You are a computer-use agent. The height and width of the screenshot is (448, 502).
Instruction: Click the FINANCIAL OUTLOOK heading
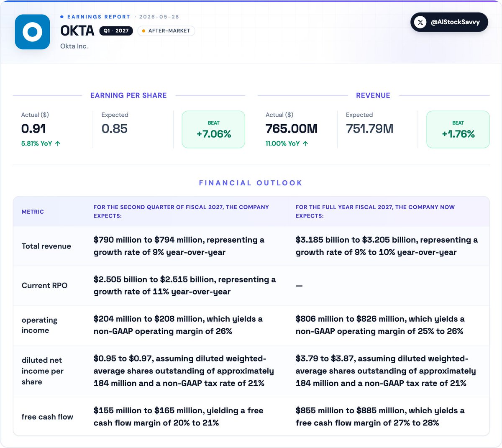(251, 183)
